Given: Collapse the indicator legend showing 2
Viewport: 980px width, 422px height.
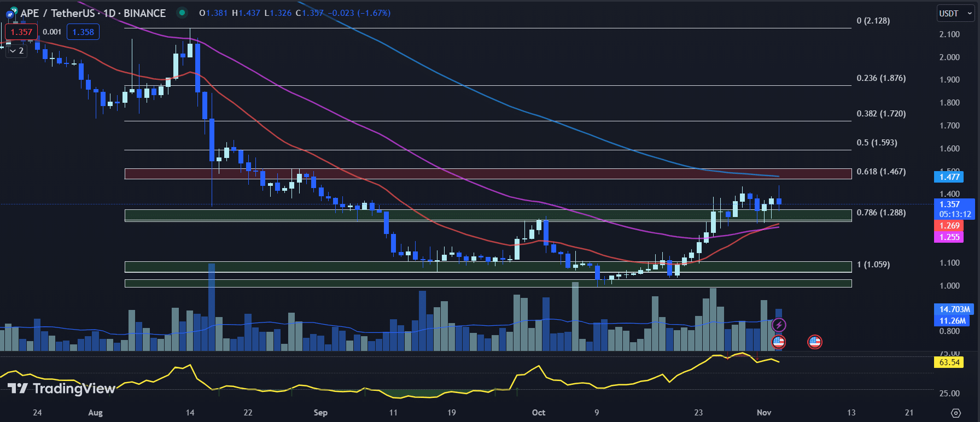Looking at the screenshot, I should 16,51.
